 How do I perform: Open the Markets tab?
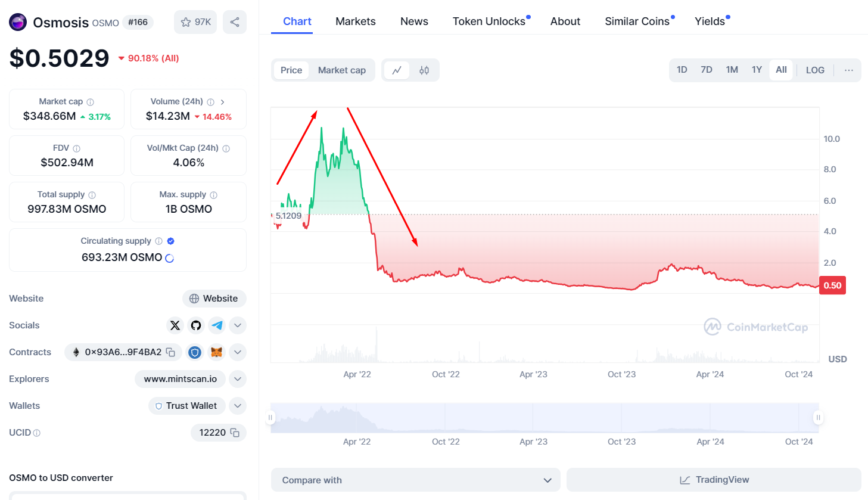(x=356, y=21)
